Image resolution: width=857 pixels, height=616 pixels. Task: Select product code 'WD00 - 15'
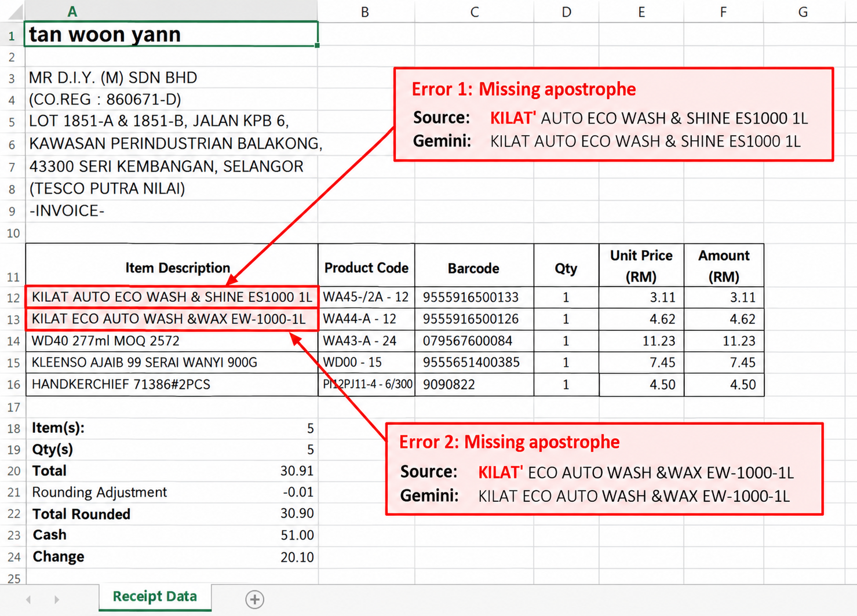366,363
